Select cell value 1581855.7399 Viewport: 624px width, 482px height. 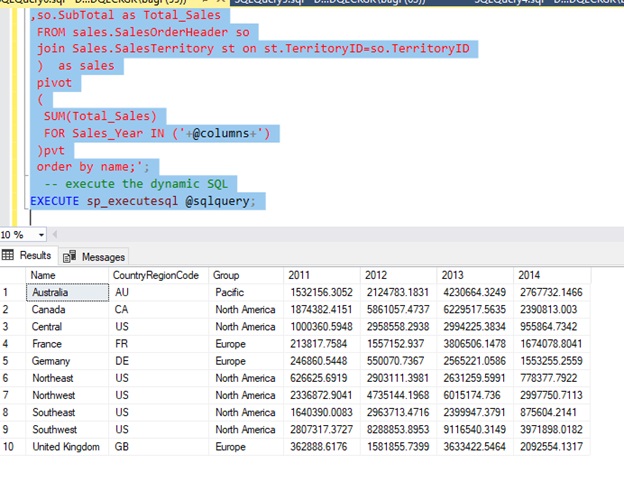coord(398,447)
